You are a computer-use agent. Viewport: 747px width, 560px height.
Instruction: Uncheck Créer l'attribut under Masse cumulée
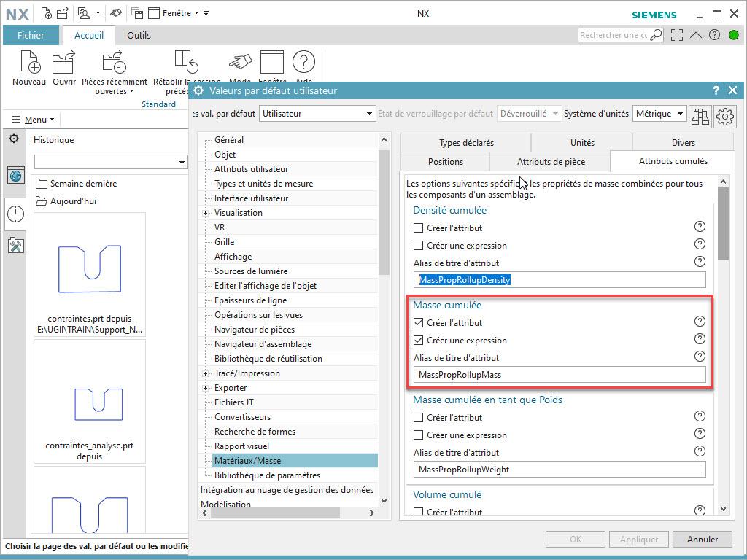click(x=418, y=322)
